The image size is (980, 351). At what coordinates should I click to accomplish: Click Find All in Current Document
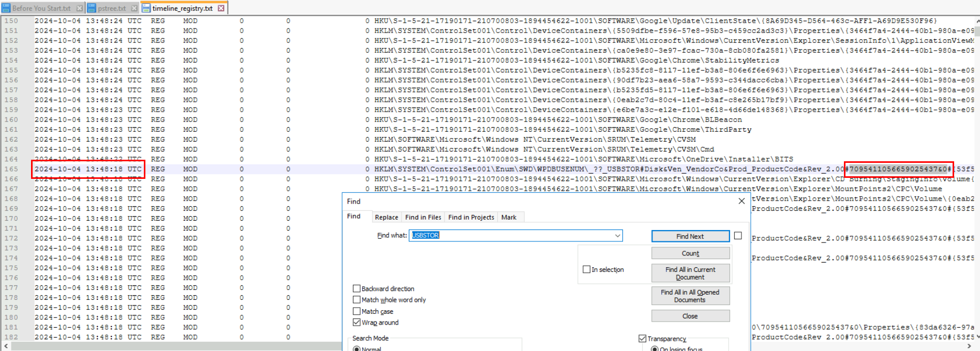(x=690, y=273)
